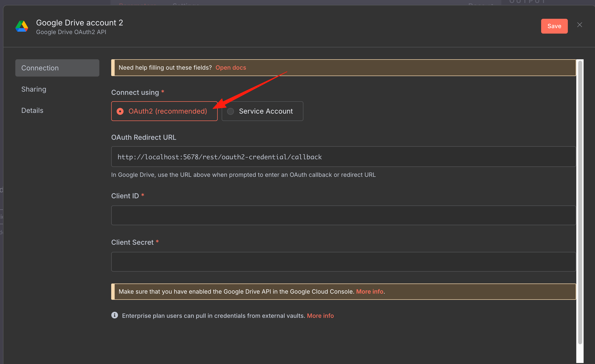
Task: Save the Google Drive credential
Action: [x=554, y=26]
